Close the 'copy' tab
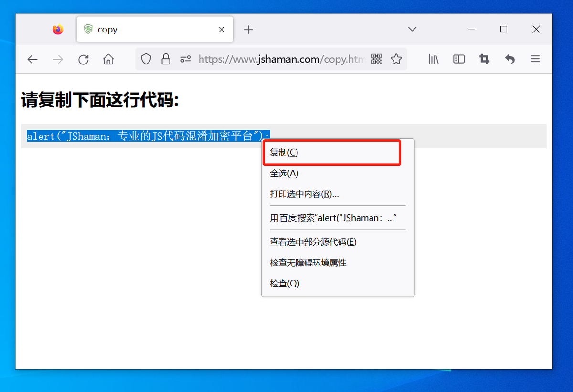This screenshot has width=573, height=392. coord(222,30)
